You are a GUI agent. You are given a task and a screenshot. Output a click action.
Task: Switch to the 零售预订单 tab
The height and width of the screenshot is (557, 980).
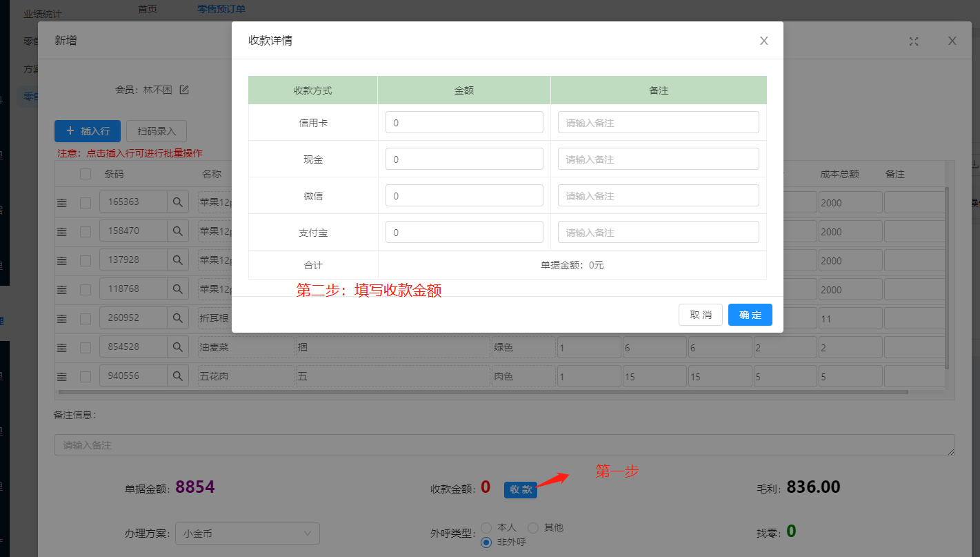pyautogui.click(x=221, y=9)
